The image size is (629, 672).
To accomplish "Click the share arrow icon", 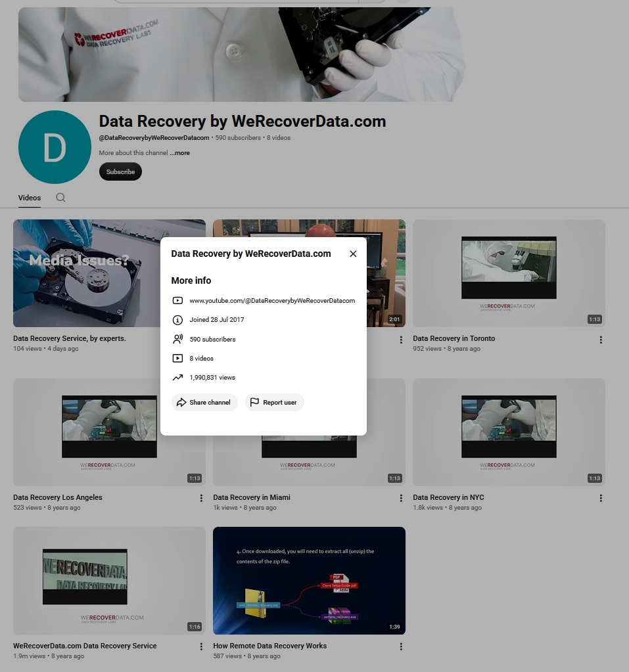I will pyautogui.click(x=181, y=403).
